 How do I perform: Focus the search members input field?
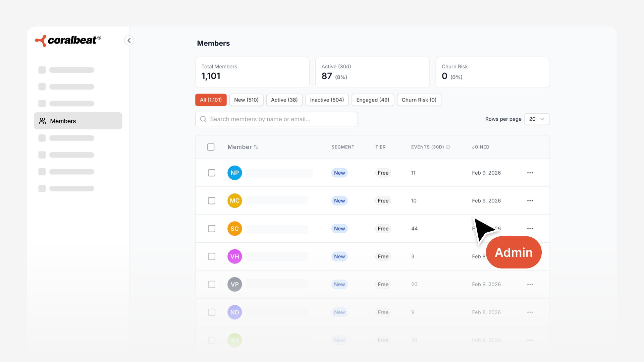[276, 119]
